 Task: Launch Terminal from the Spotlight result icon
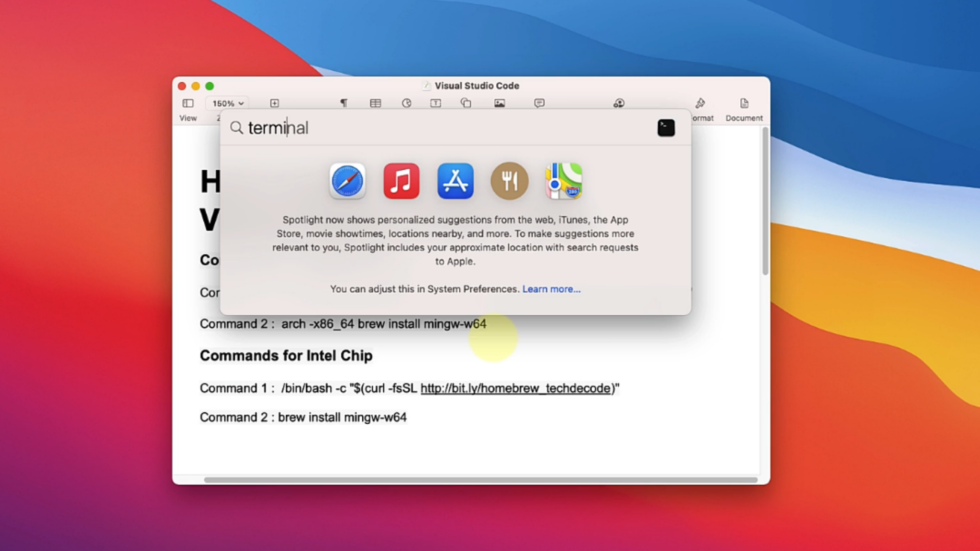pos(666,128)
